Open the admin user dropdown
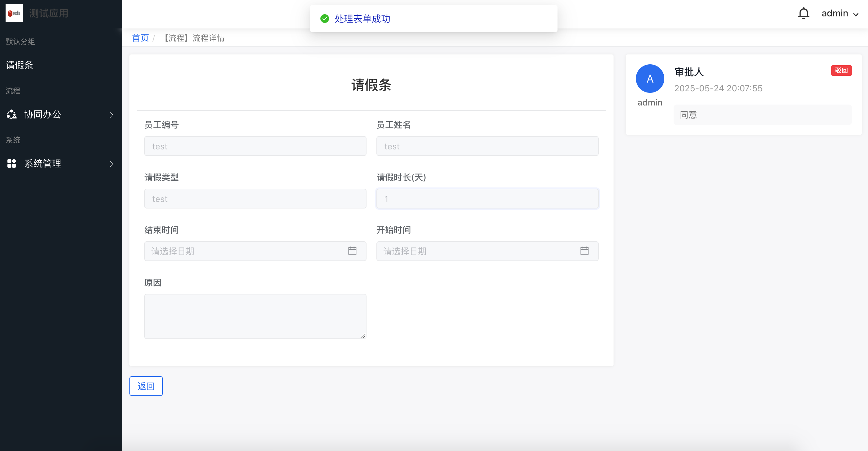The width and height of the screenshot is (868, 451). click(x=840, y=14)
